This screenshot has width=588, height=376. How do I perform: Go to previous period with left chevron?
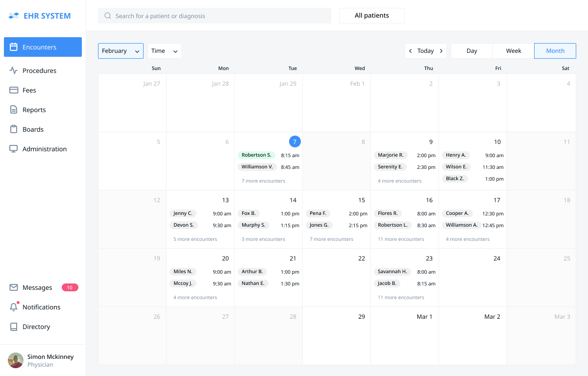tap(411, 51)
